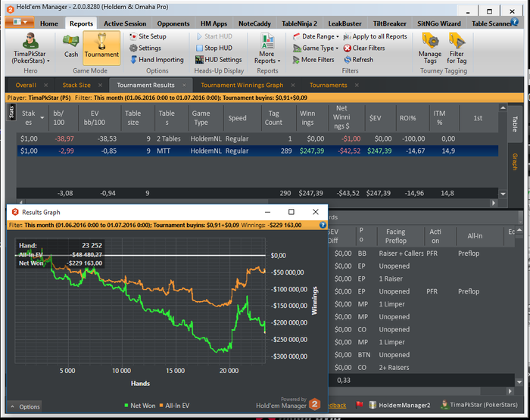Toggle All-In EV legend entry
This screenshot has width=530, height=420.
pos(174,406)
